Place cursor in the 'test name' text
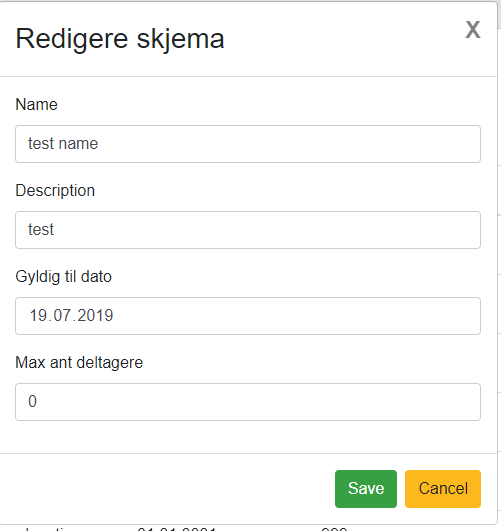Screen dimensions: 501x531 pyautogui.click(x=63, y=144)
